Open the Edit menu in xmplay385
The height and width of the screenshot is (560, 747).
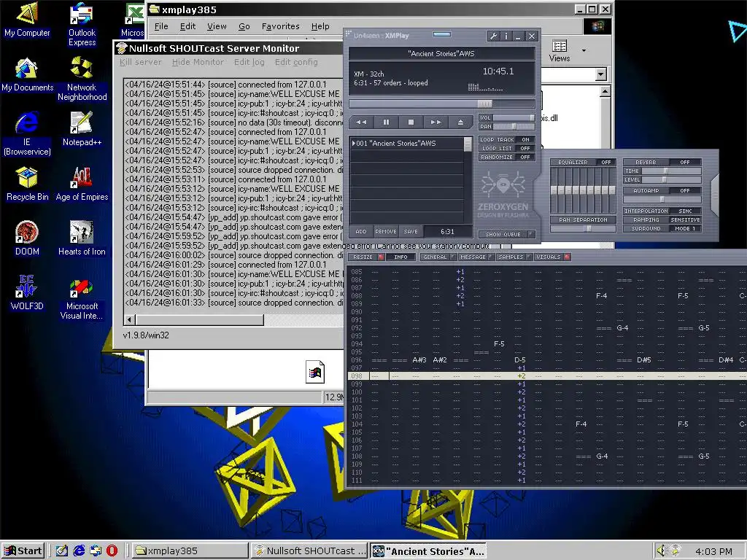point(187,26)
